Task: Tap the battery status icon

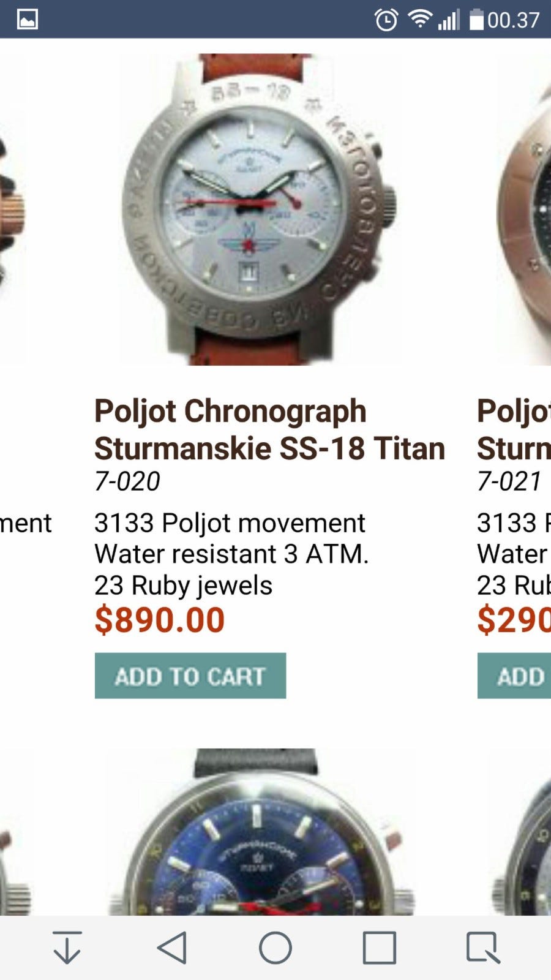Action: 476,20
